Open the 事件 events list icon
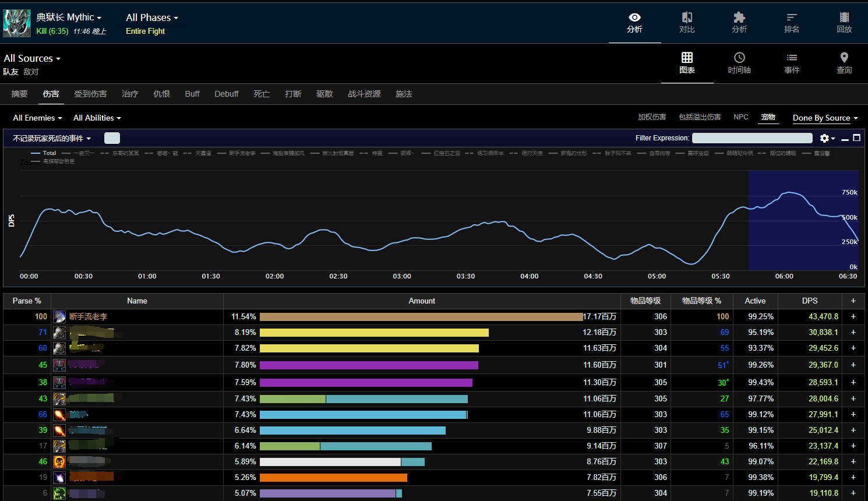Viewport: 868px width, 501px height. [792, 63]
